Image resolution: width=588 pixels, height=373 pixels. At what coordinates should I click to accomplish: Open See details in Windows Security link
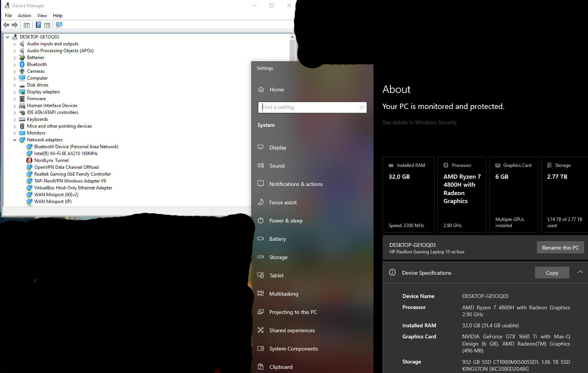tap(419, 122)
